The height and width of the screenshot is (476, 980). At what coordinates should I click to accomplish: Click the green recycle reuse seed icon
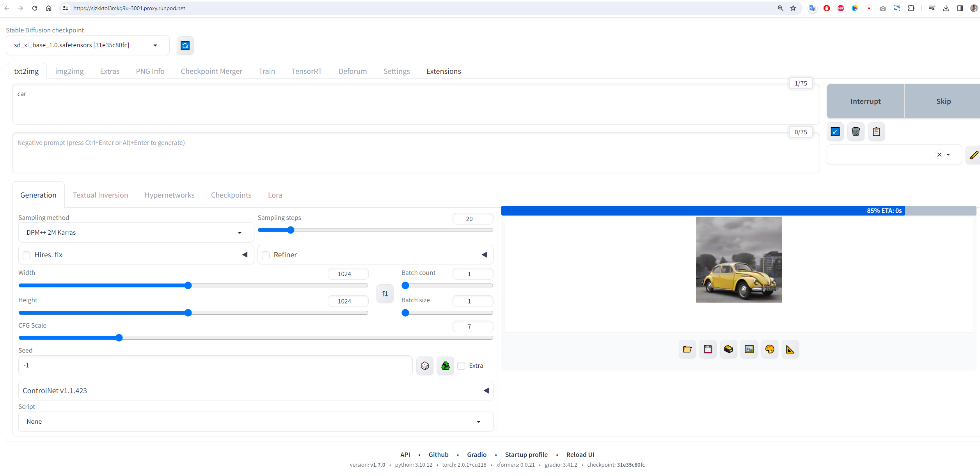tap(445, 366)
